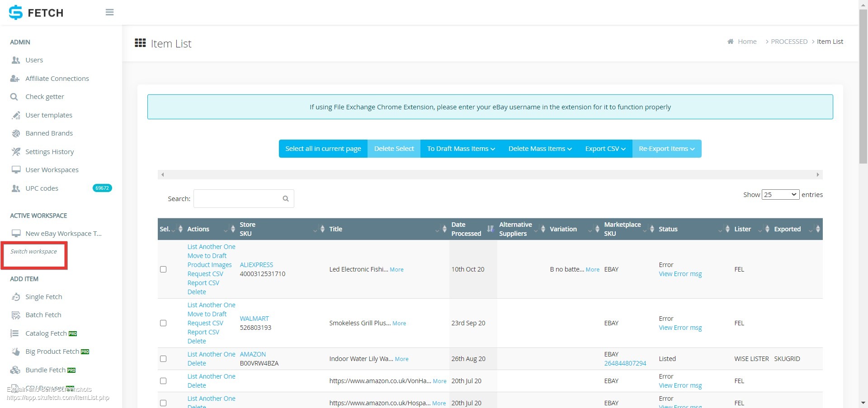The image size is (868, 408).
Task: Click the Fetch logo icon
Action: coord(16,12)
